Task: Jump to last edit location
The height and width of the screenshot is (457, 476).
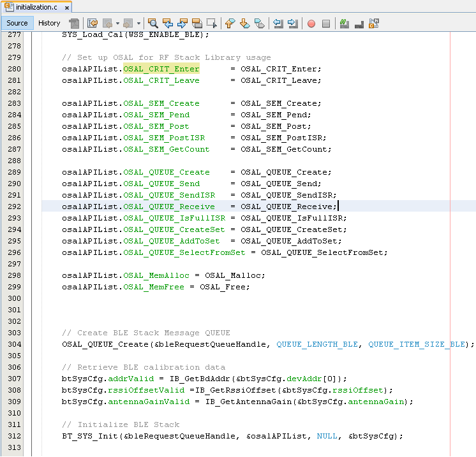Action: point(93,24)
